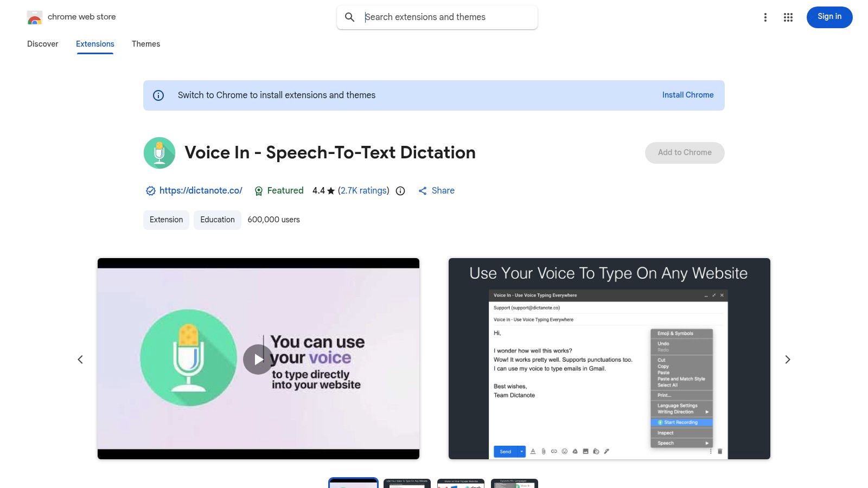Screen dimensions: 868x488
Task: Click the Share icon
Action: pos(423,191)
